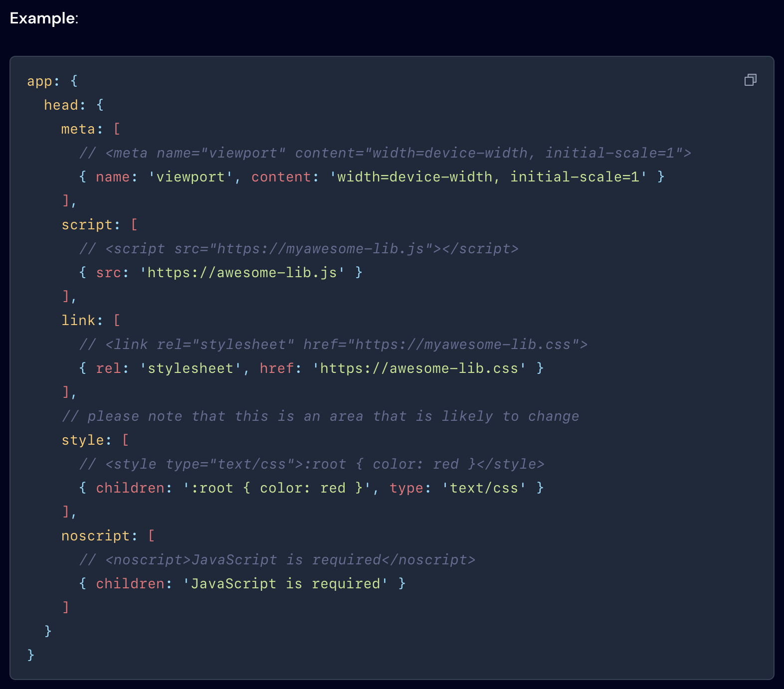Click the style type="text/css" comment line

coord(312,464)
